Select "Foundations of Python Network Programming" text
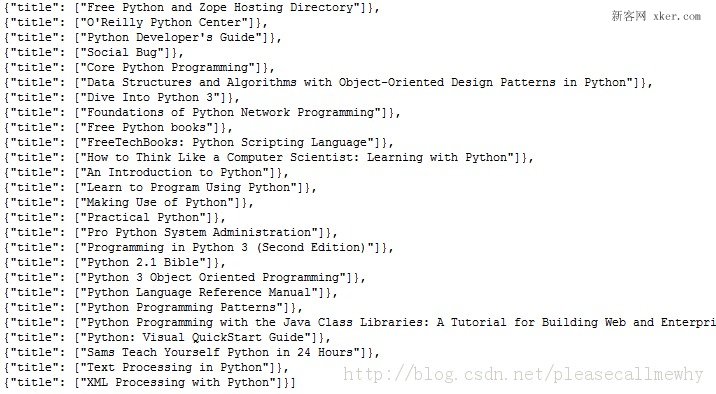Viewport: 716px width, 394px height. pos(202,113)
